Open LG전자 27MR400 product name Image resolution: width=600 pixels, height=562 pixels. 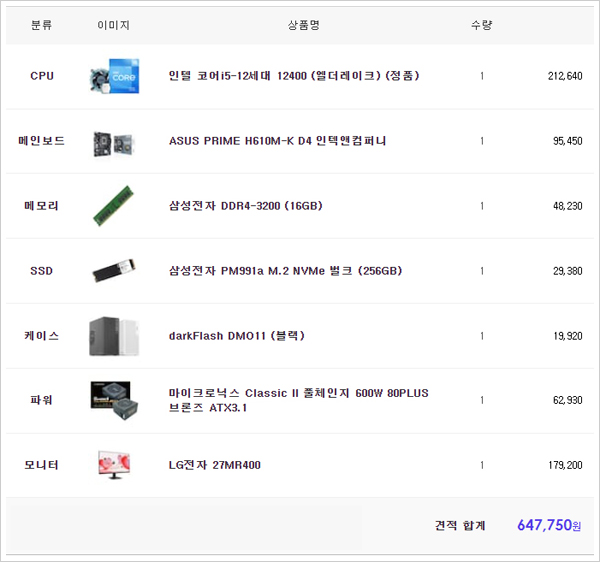[x=215, y=465]
